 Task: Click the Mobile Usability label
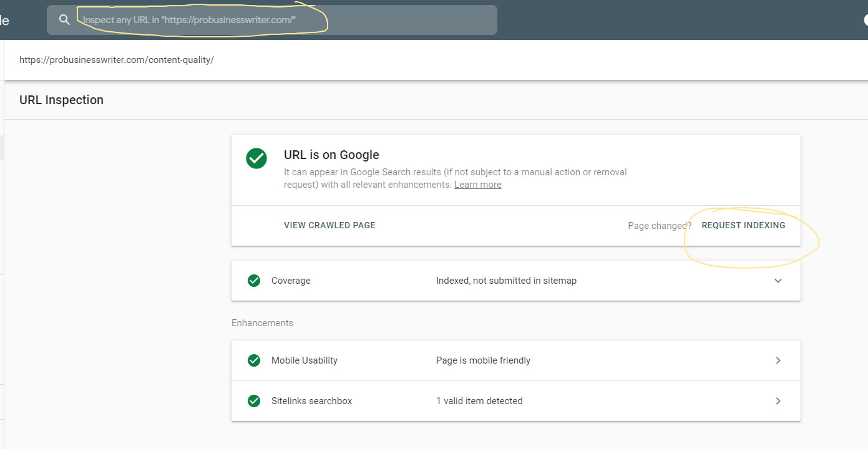click(x=305, y=360)
